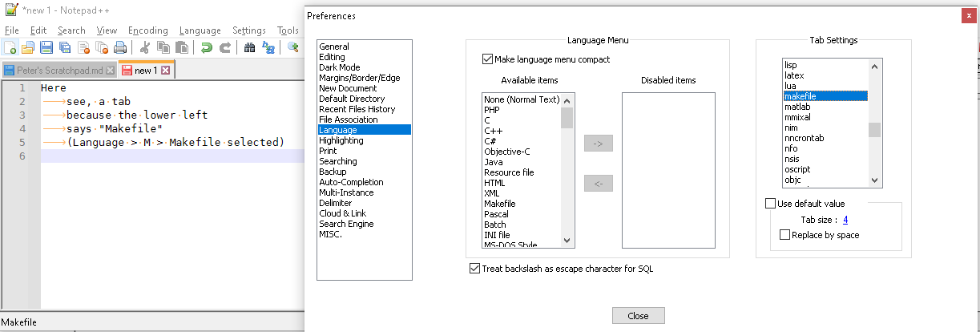Select Makefile in Available items list
This screenshot has width=980, height=332.
pyautogui.click(x=522, y=204)
